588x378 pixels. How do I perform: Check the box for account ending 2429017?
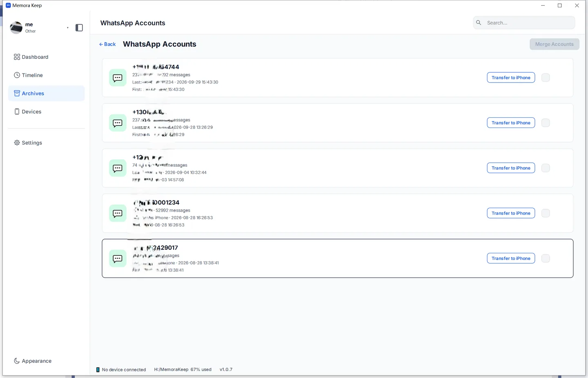click(x=546, y=258)
